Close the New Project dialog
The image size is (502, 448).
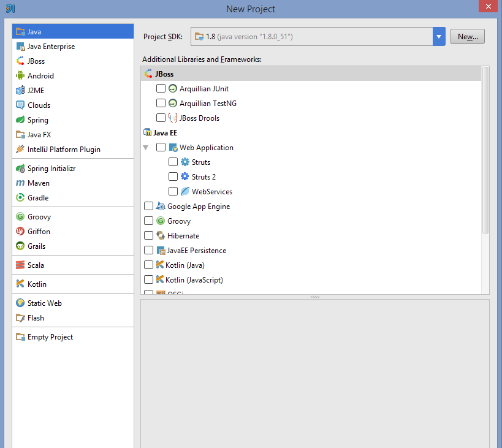[489, 6]
